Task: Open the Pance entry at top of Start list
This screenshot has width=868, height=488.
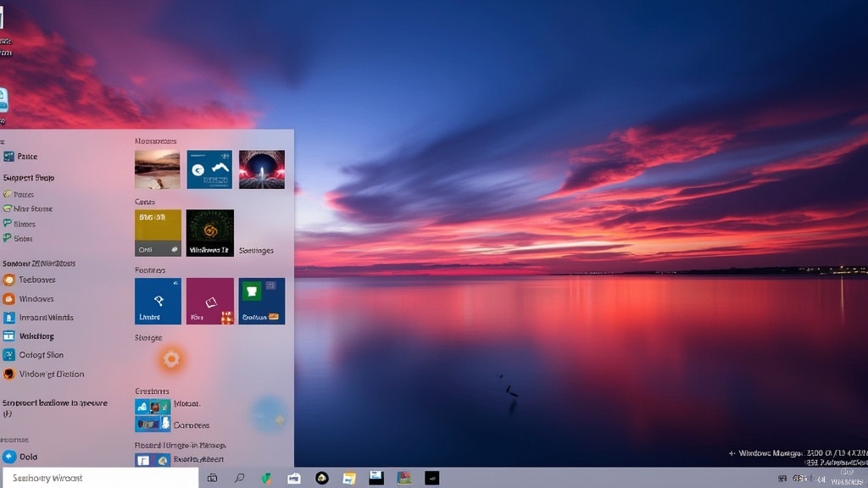Action: point(20,157)
